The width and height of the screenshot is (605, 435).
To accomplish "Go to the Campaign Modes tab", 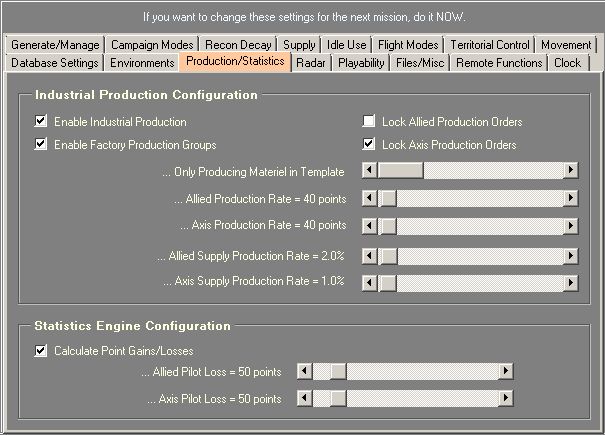I will (x=152, y=45).
